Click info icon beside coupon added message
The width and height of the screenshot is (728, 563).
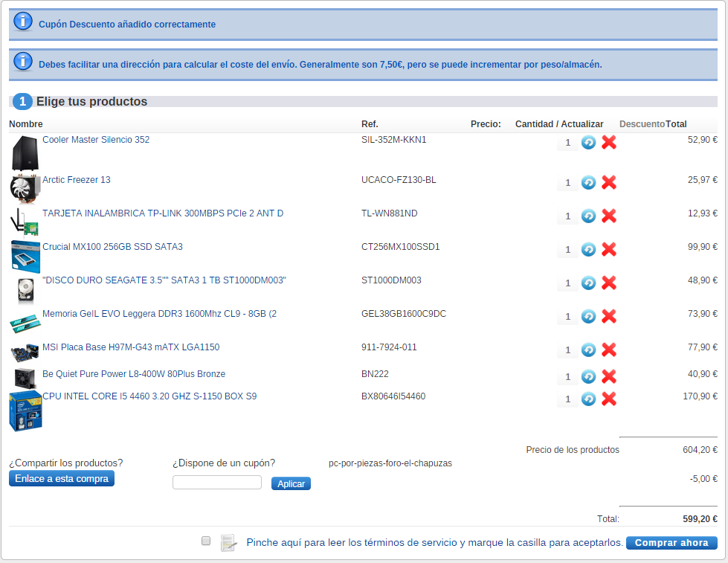(x=23, y=22)
